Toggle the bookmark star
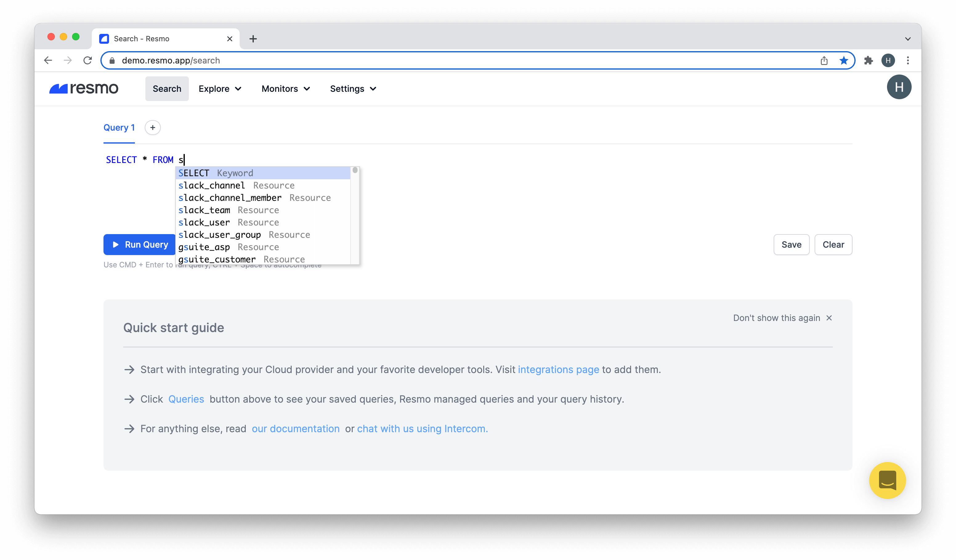Image resolution: width=956 pixels, height=560 pixels. [x=844, y=60]
